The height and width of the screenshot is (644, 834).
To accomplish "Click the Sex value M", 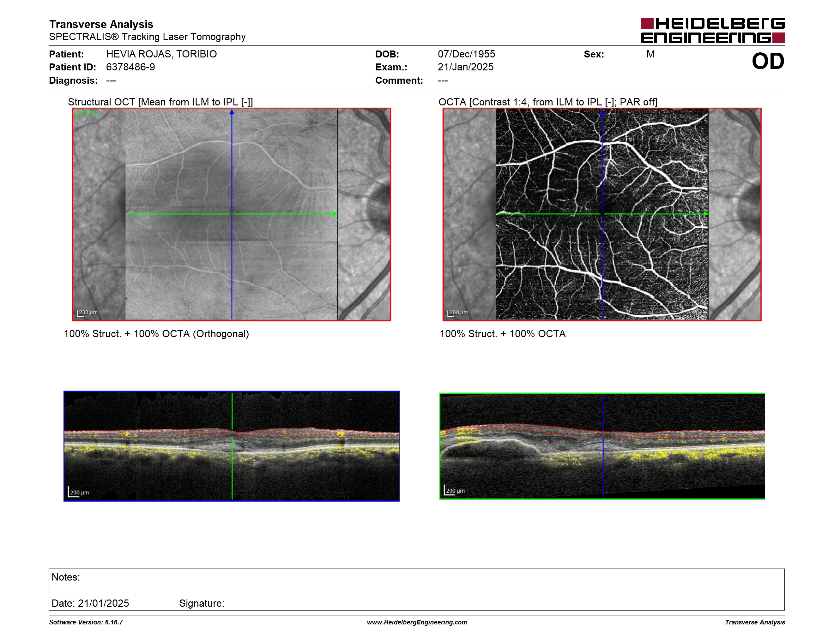I will click(x=650, y=54).
